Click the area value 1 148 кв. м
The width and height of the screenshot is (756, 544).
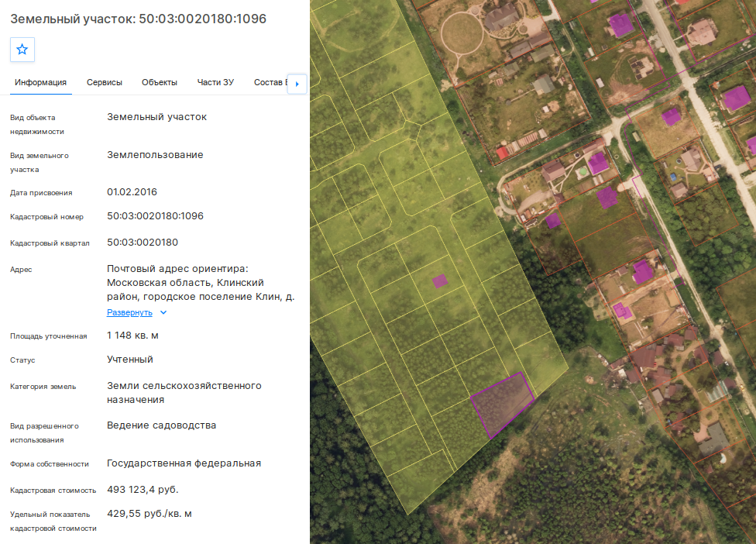pyautogui.click(x=132, y=336)
